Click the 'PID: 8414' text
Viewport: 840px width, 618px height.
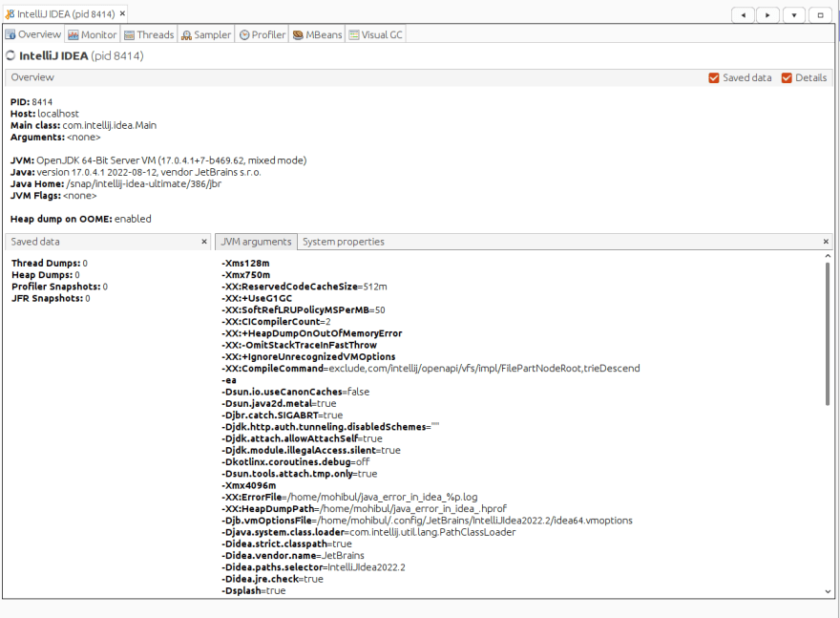tap(31, 102)
